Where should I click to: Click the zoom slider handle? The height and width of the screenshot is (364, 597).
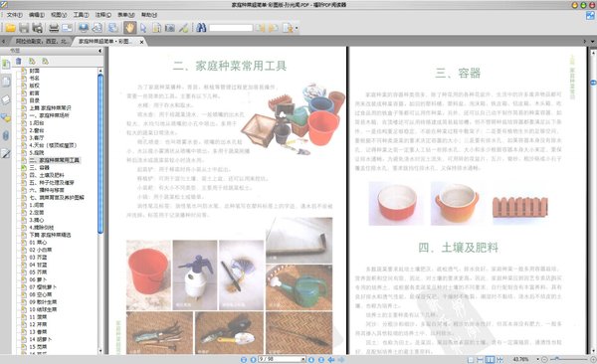click(x=556, y=359)
